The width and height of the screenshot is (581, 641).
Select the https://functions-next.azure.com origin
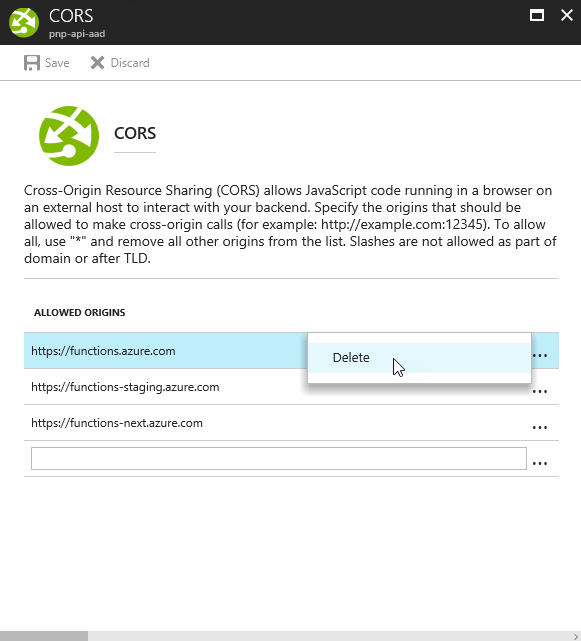[x=117, y=423]
